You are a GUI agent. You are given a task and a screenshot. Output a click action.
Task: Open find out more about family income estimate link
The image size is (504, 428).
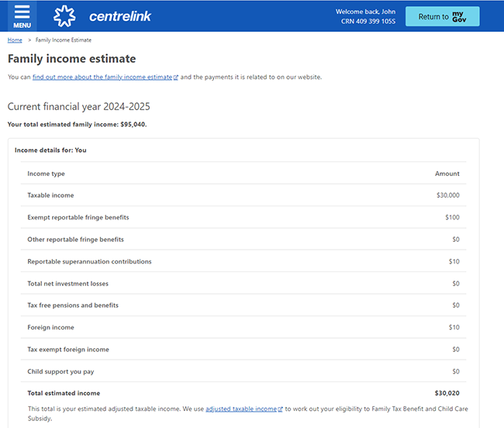tap(102, 77)
